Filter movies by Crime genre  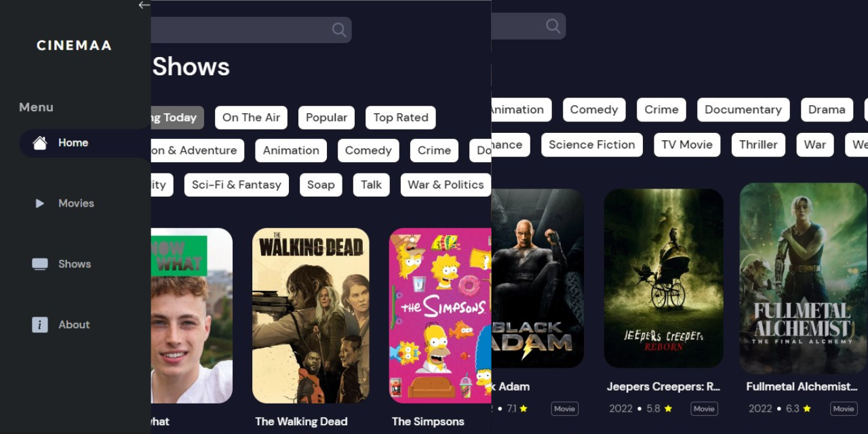661,110
